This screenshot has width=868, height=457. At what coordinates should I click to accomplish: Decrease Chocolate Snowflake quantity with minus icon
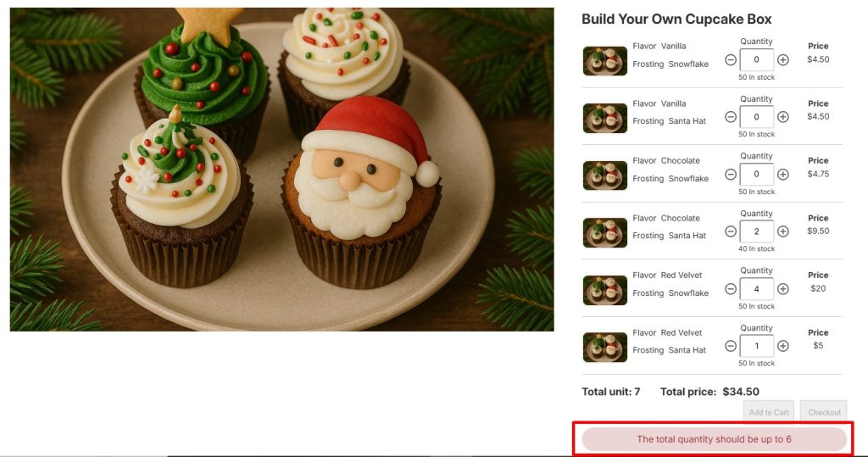coord(731,175)
